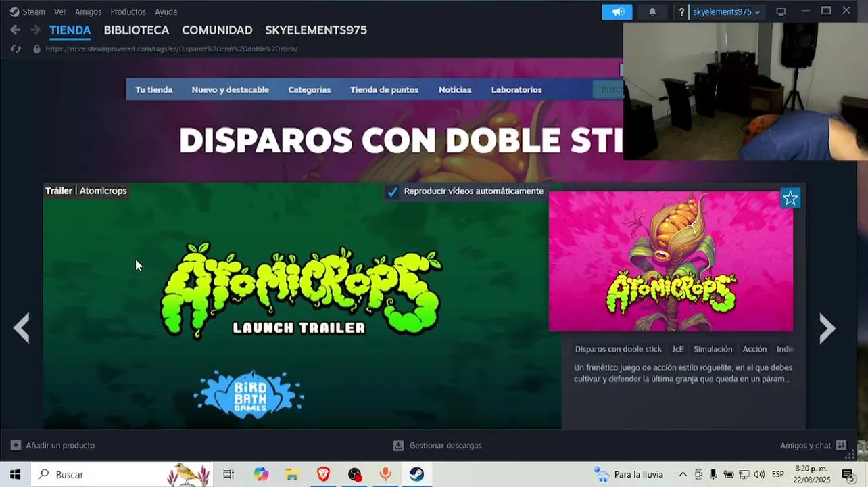Screen dimensions: 868x487
Task: Click the Amigos y chat label
Action: pyautogui.click(x=806, y=445)
